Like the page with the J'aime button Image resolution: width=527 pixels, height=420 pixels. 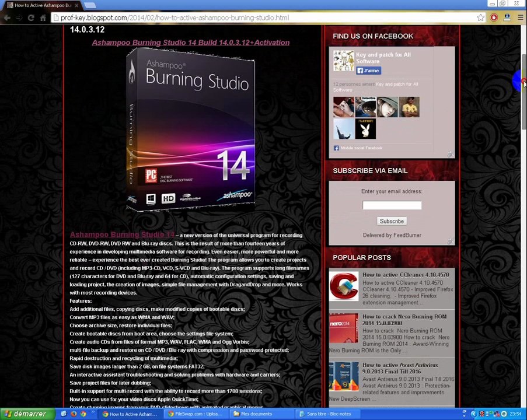(369, 71)
